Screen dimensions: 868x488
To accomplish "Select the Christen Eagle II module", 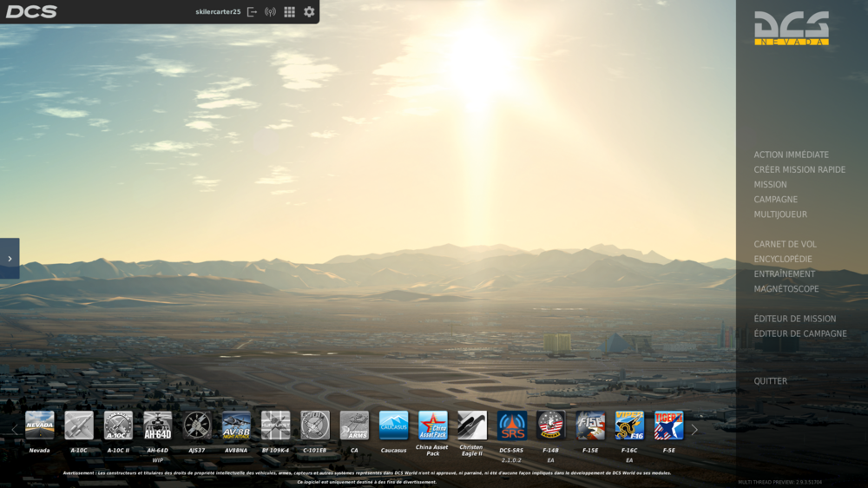I will pyautogui.click(x=472, y=425).
